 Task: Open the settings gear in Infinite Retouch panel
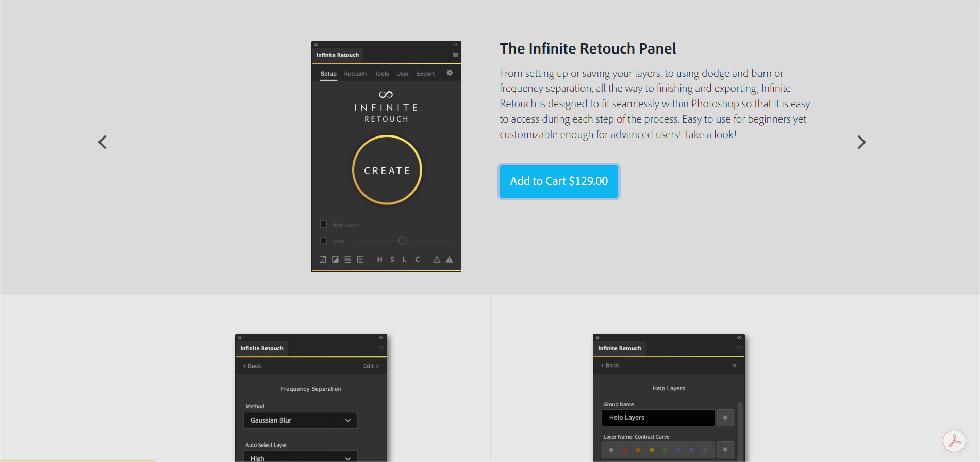pyautogui.click(x=450, y=73)
